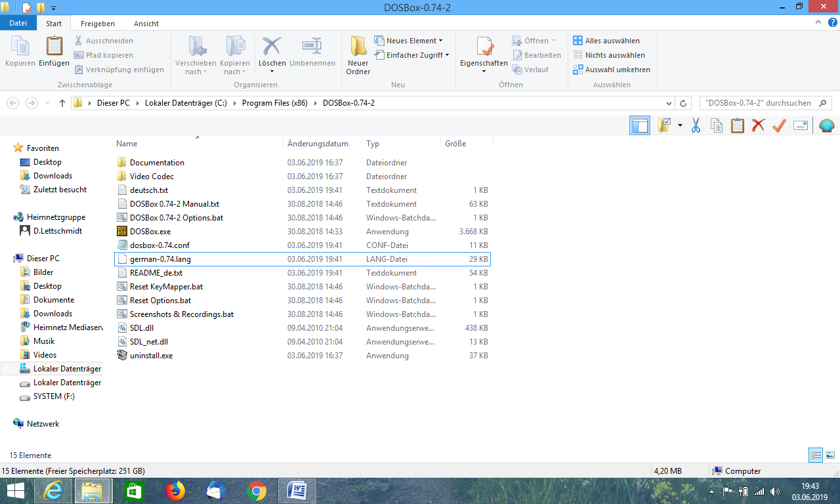This screenshot has height=504, width=840.
Task: Click Program Files (x86) in the breadcrumb
Action: click(274, 103)
